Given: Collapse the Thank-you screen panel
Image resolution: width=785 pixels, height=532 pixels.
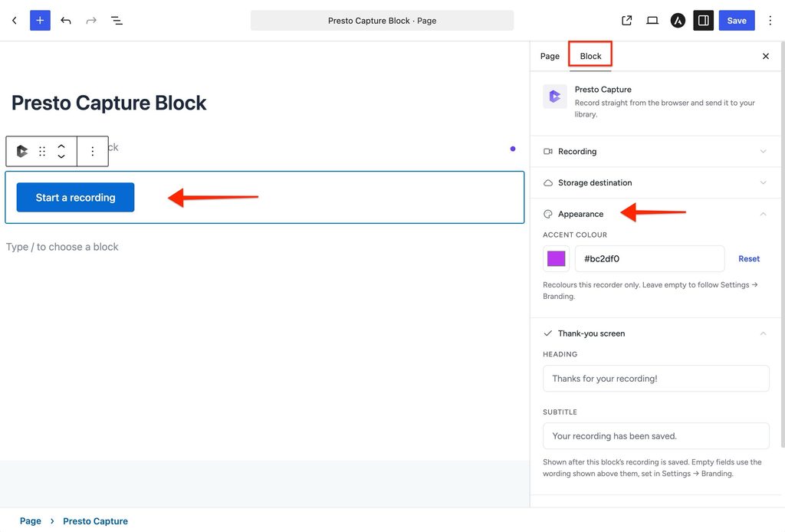Looking at the screenshot, I should (x=655, y=333).
